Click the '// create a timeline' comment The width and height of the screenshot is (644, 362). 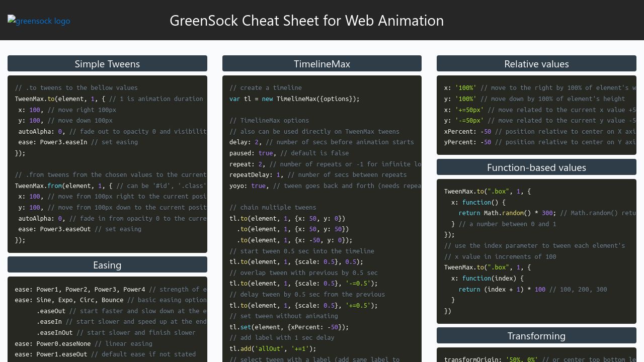[x=266, y=87]
